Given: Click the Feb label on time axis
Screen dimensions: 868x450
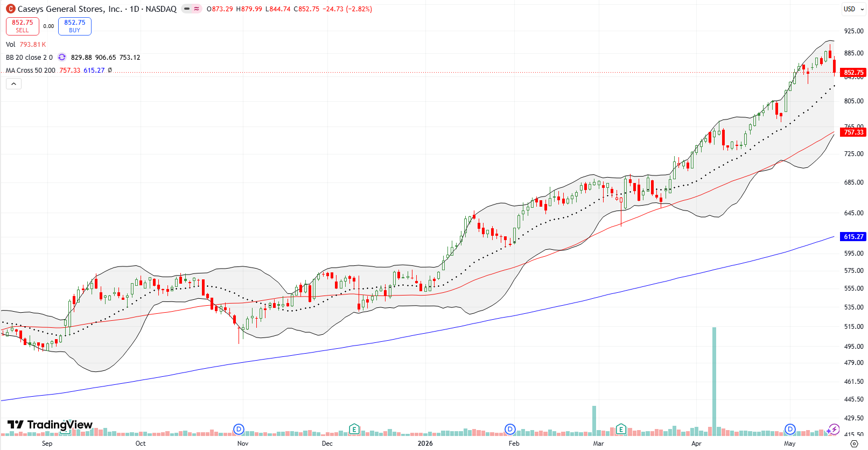Looking at the screenshot, I should tap(514, 444).
